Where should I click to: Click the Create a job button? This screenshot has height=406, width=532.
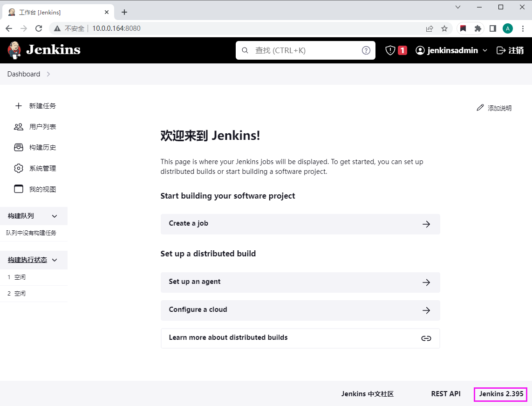pyautogui.click(x=300, y=224)
